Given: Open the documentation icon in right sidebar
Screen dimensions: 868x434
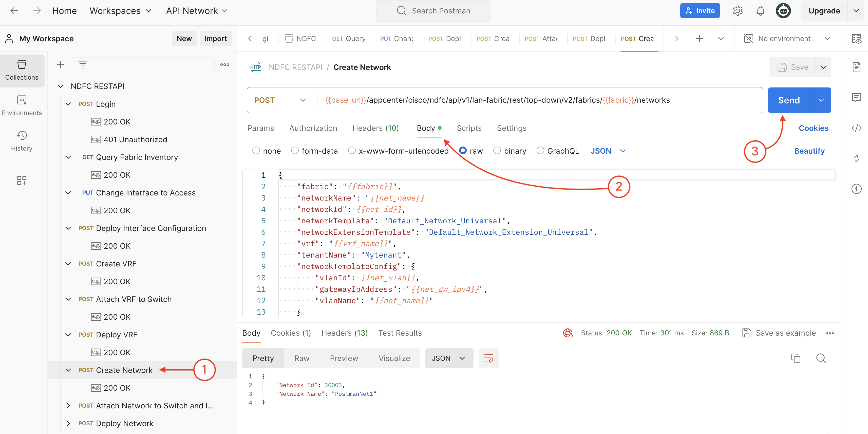Looking at the screenshot, I should [856, 67].
